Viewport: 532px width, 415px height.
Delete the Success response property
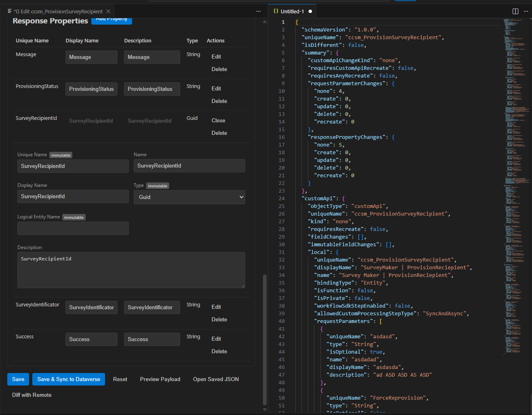click(x=219, y=352)
